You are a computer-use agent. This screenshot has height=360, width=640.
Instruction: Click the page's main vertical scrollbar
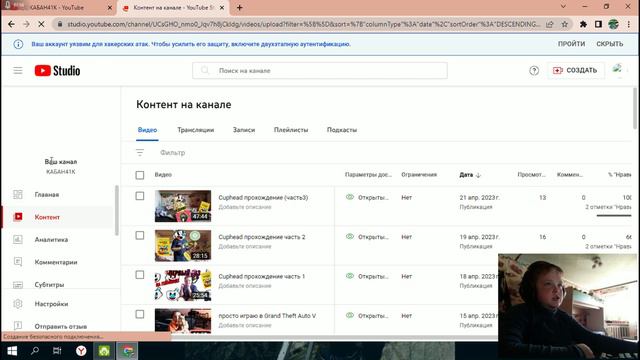pyautogui.click(x=635, y=109)
